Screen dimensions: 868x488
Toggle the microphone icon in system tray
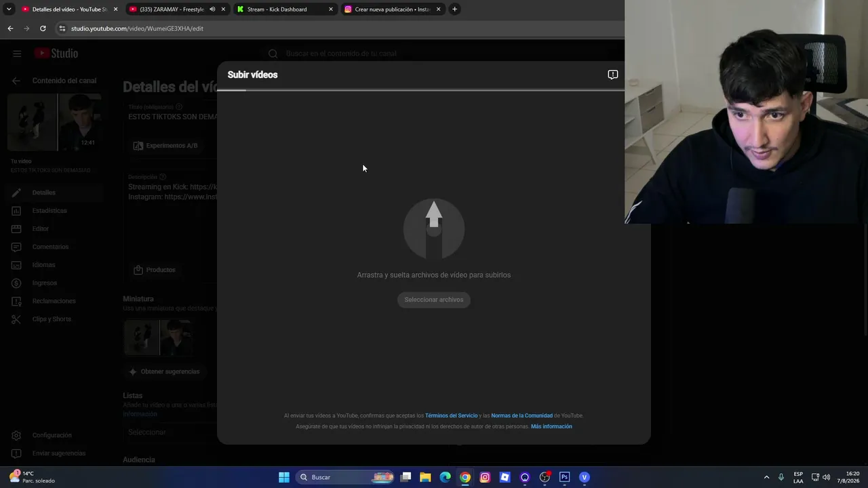point(781,477)
